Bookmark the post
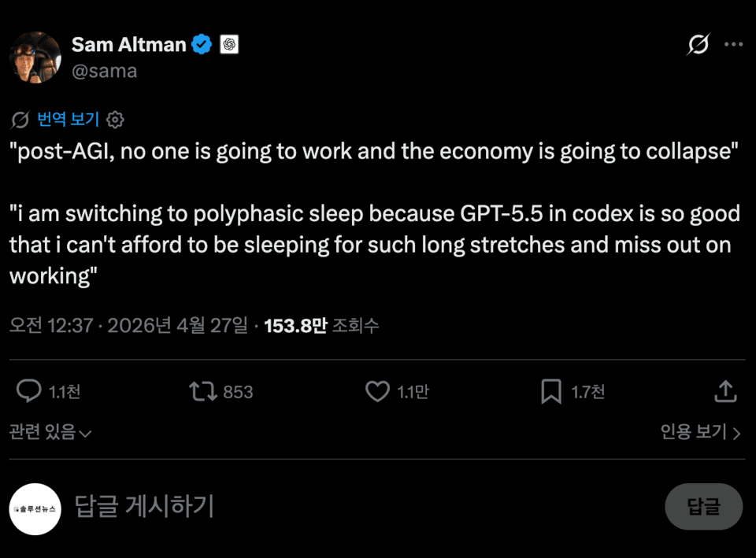 pyautogui.click(x=550, y=390)
